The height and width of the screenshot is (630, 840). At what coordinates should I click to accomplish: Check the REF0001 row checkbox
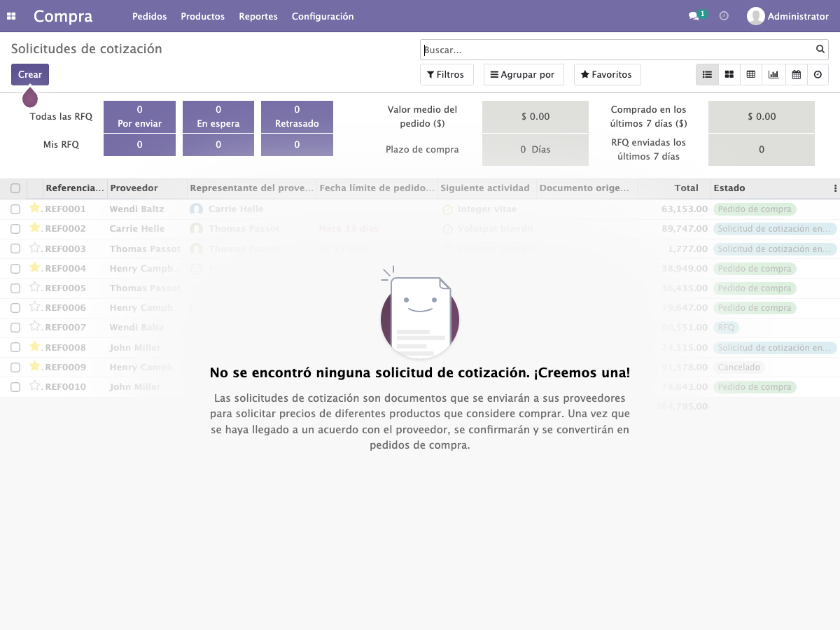tap(15, 209)
